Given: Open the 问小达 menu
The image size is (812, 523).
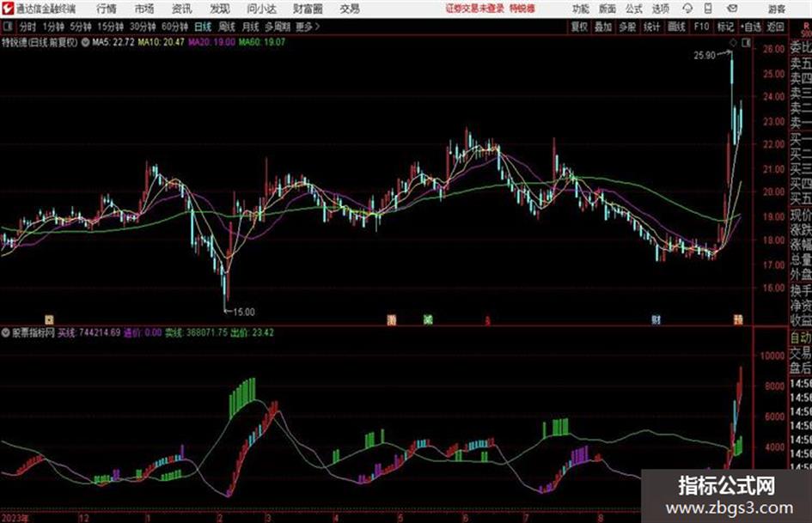Looking at the screenshot, I should [261, 9].
